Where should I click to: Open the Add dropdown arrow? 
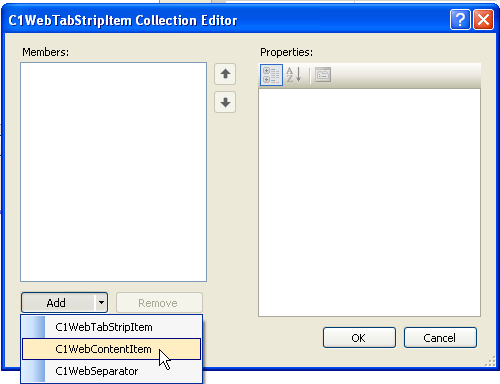coord(101,303)
